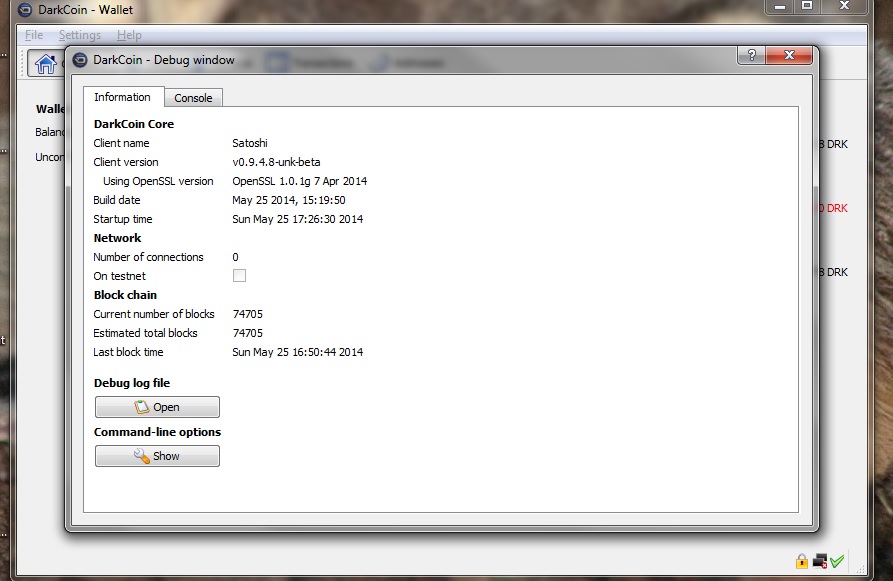Click startup time Sun May 25 17:26:30 2014
The width and height of the screenshot is (893, 581).
pos(297,219)
